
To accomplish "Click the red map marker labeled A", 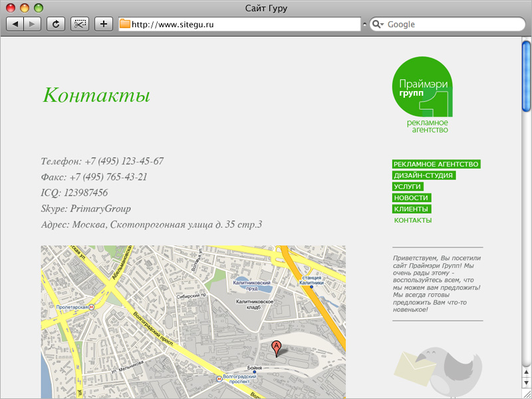I will (x=277, y=348).
